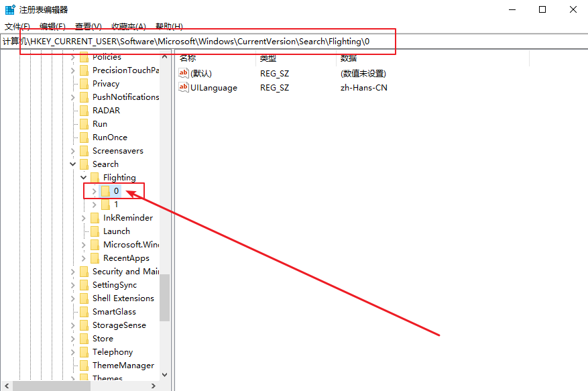Open the 收藏夹(A) menu
The width and height of the screenshot is (588, 391).
pyautogui.click(x=128, y=27)
